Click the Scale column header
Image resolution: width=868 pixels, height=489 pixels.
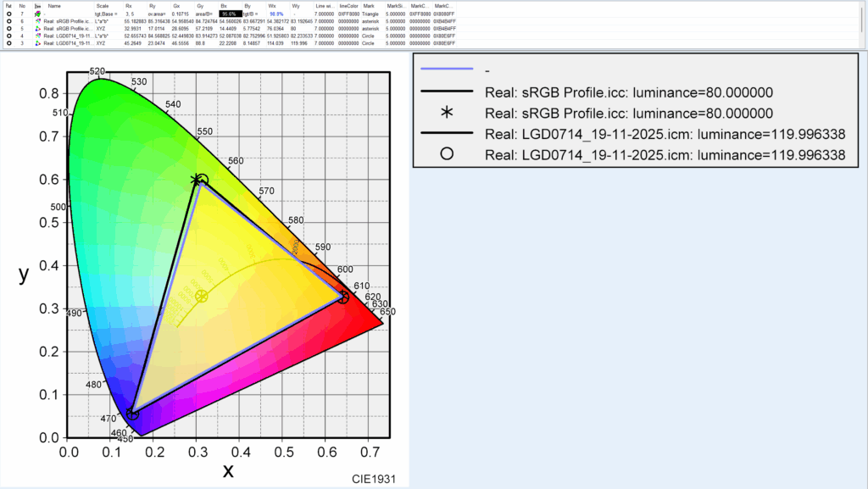point(103,6)
